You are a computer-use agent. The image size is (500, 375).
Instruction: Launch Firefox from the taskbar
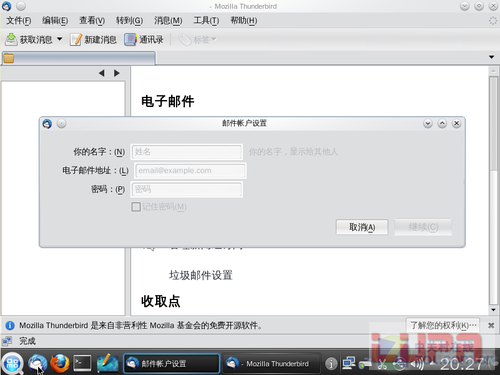pyautogui.click(x=60, y=363)
